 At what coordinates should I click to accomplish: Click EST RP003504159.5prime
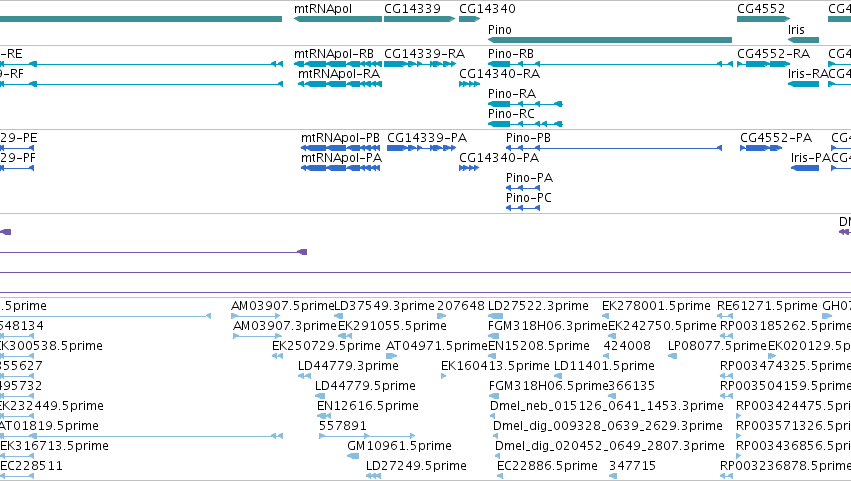785,387
